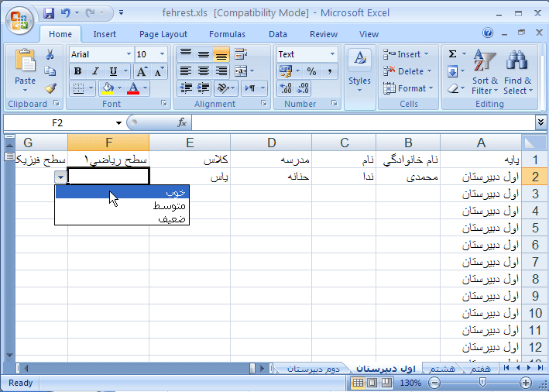This screenshot has height=392, width=549.
Task: Click the Cut scissors icon
Action: coord(50,54)
